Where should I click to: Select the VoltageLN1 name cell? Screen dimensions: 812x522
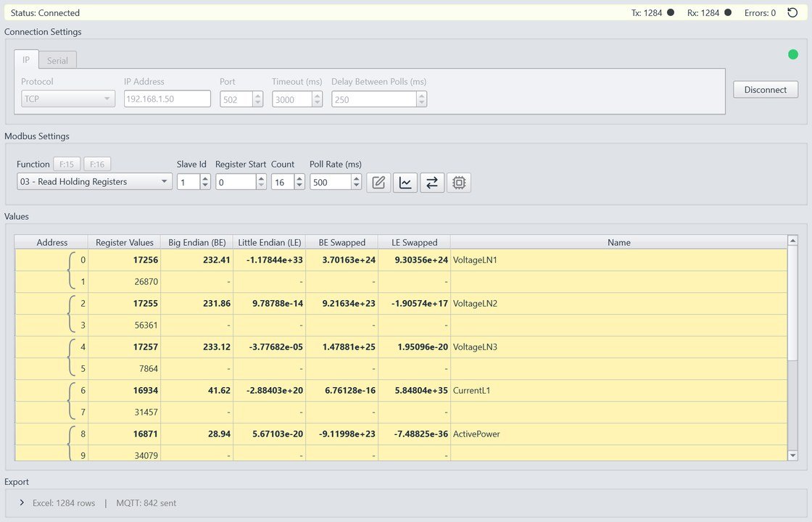tap(619, 260)
